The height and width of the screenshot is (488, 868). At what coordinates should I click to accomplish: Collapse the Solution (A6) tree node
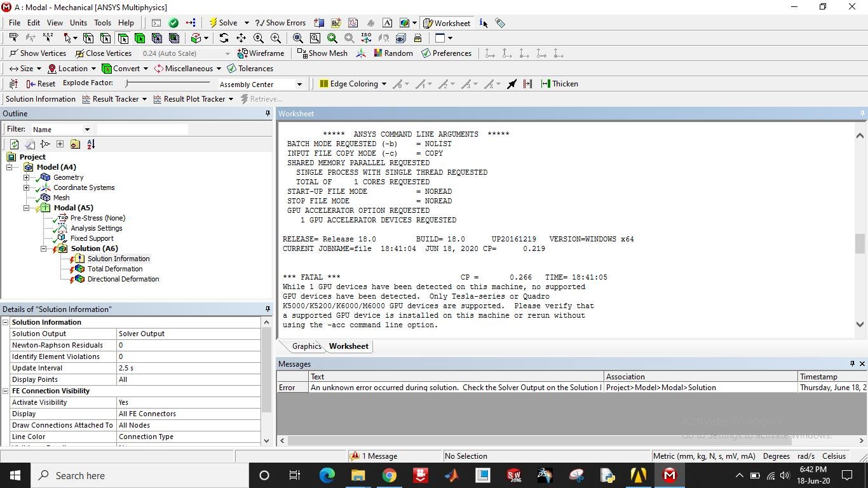click(43, 248)
